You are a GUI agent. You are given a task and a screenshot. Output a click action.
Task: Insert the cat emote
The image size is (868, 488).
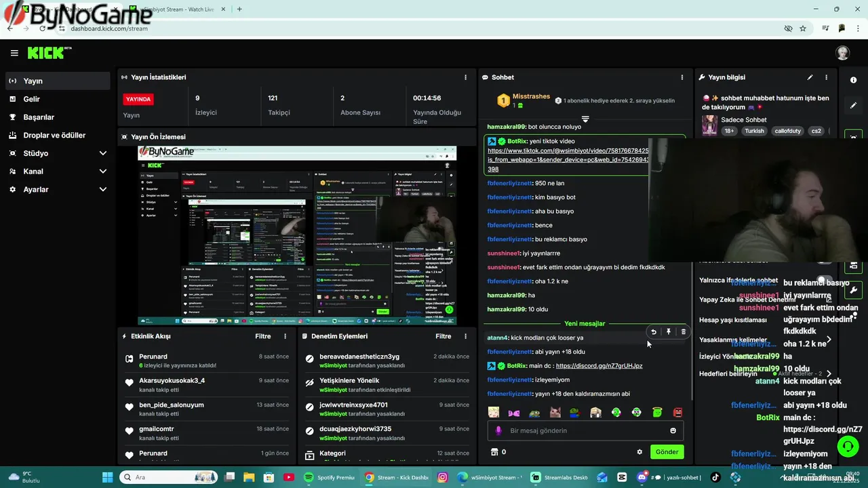(555, 412)
